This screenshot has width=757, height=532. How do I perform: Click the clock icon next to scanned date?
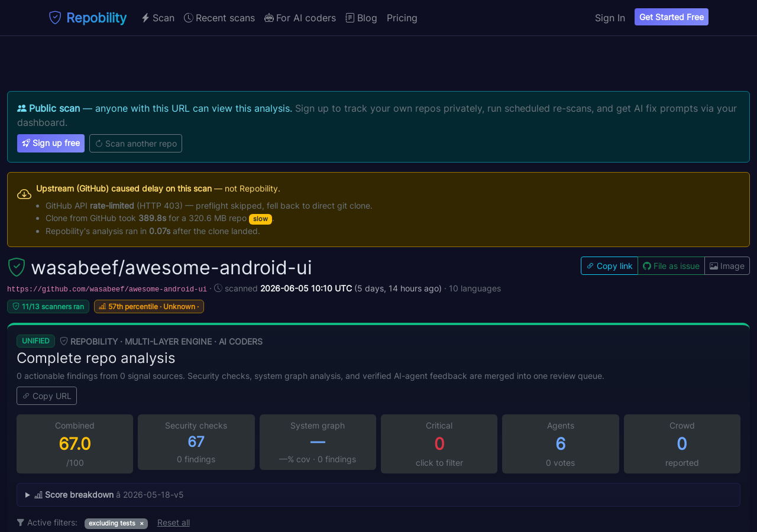point(218,288)
